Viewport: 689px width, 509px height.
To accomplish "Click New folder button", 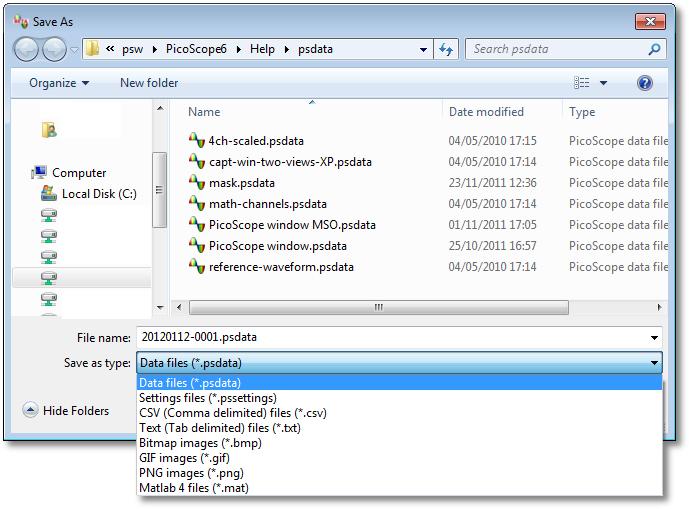I will (x=149, y=83).
